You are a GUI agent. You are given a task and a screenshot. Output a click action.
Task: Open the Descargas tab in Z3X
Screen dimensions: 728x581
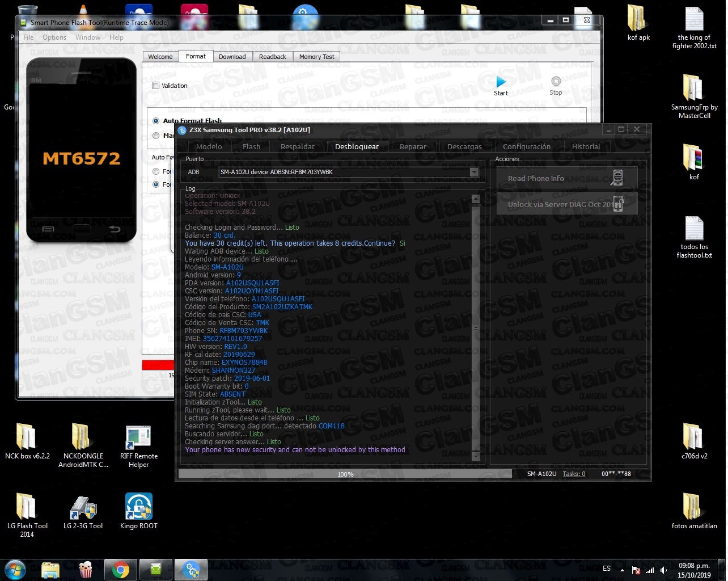(x=464, y=146)
